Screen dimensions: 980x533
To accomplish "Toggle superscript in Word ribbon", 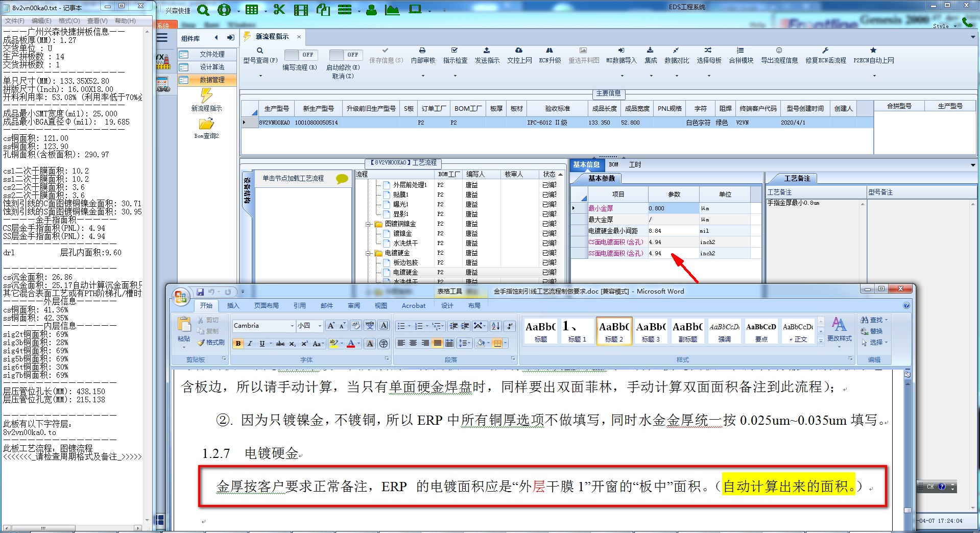I will click(304, 344).
